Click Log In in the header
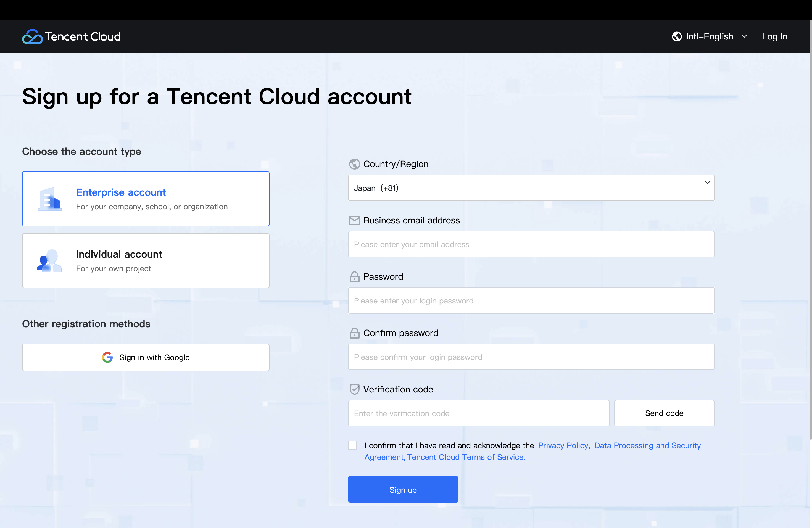812x528 pixels. click(774, 36)
